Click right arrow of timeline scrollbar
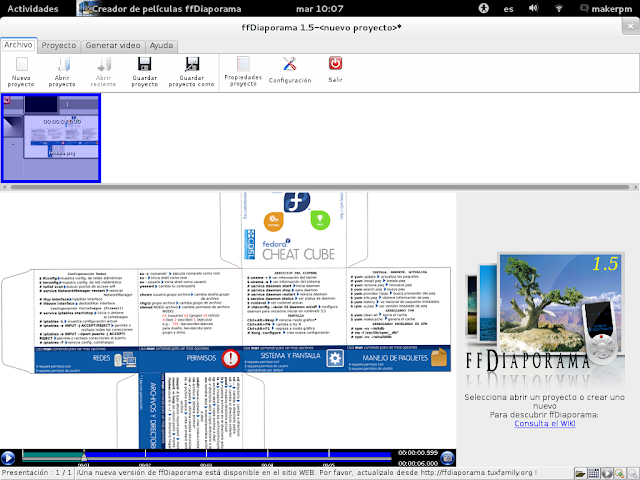The image size is (640, 480). pyautogui.click(x=636, y=187)
